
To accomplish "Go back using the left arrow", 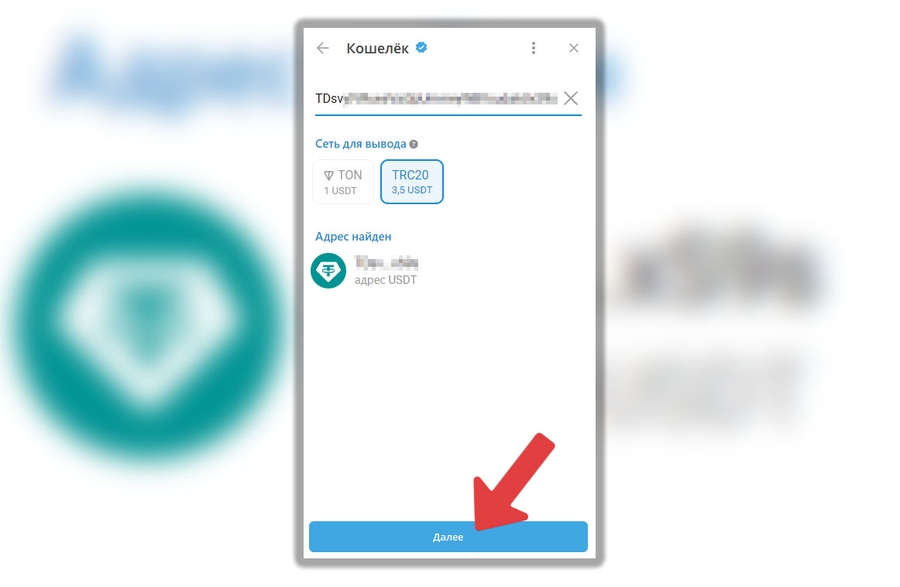I will point(323,48).
